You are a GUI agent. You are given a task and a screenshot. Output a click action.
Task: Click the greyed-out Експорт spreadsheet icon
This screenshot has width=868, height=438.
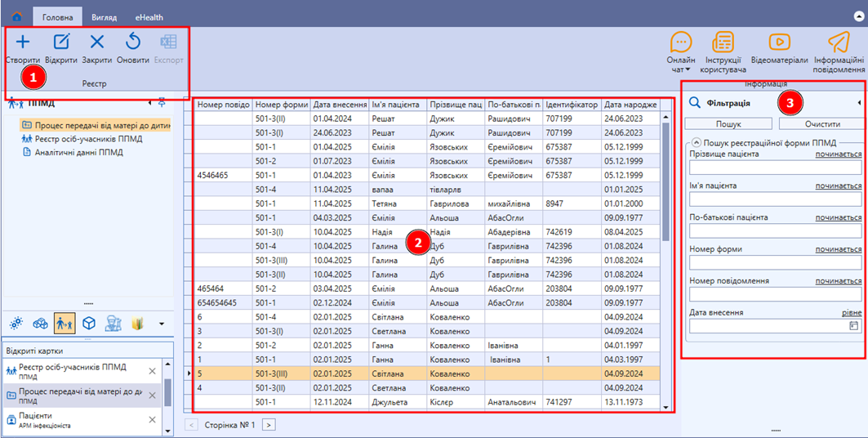[168, 42]
